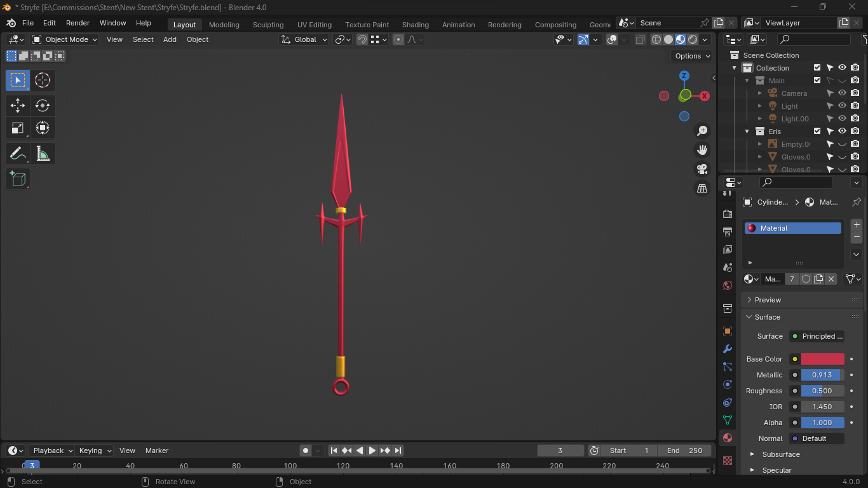Open Modifiers wrench properties tab
The image size is (868, 488).
(x=728, y=349)
